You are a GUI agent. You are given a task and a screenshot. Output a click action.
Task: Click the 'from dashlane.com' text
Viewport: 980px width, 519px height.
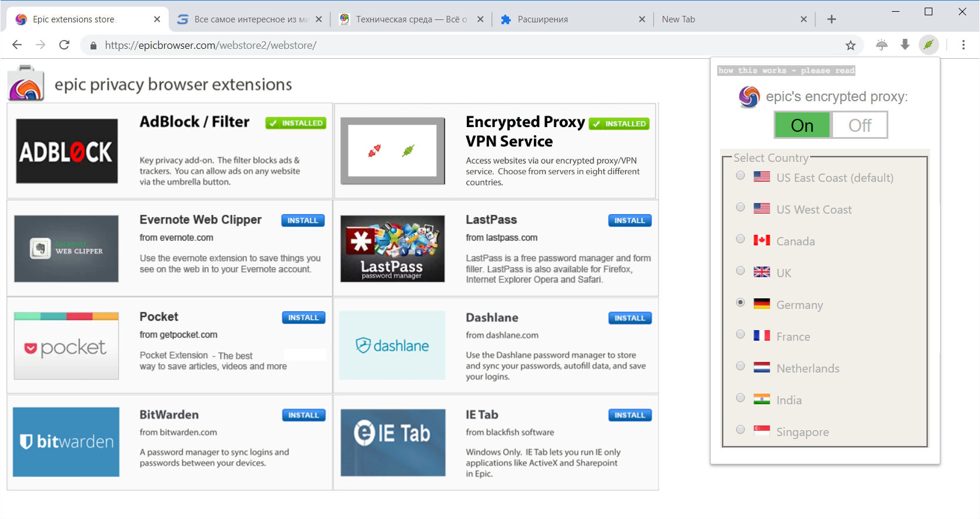coord(502,335)
